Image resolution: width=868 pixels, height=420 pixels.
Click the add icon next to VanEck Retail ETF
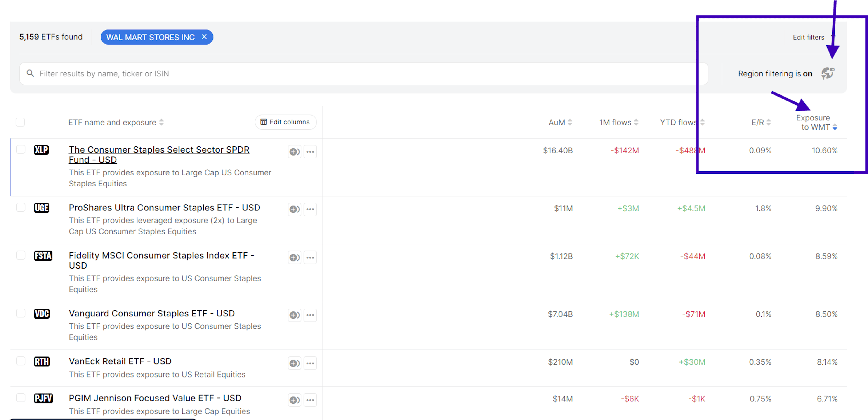pyautogui.click(x=294, y=363)
